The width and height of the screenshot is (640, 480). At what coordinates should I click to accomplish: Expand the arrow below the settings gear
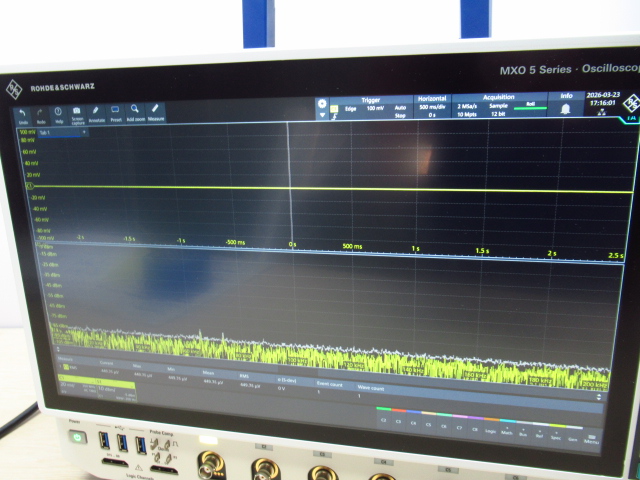tap(322, 115)
